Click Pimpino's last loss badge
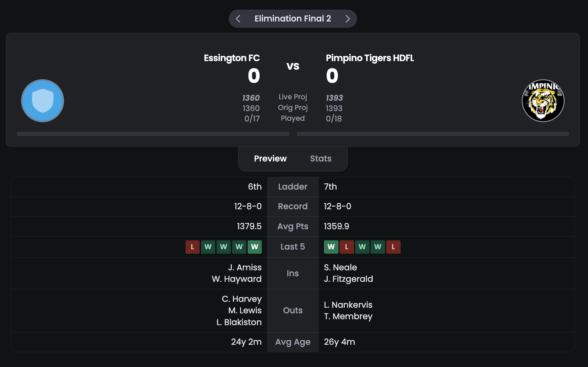588x367 pixels. coord(393,247)
